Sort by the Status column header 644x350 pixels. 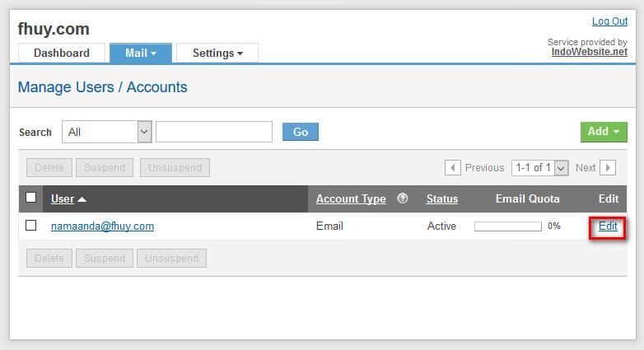point(441,198)
